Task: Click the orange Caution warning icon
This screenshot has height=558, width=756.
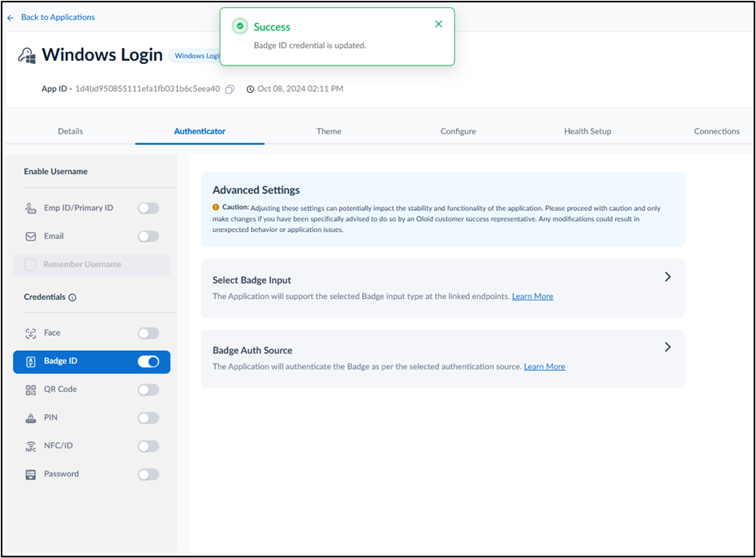Action: click(x=216, y=207)
